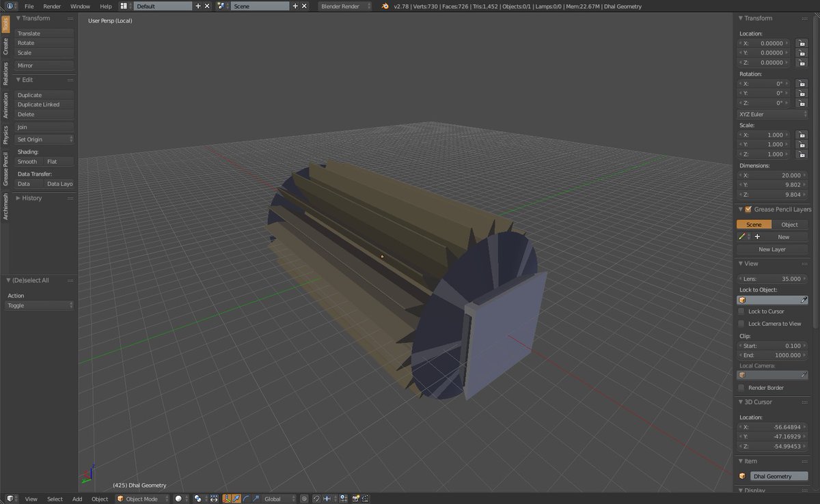Select Object grease pencil source button
The image size is (820, 504).
[x=789, y=224]
